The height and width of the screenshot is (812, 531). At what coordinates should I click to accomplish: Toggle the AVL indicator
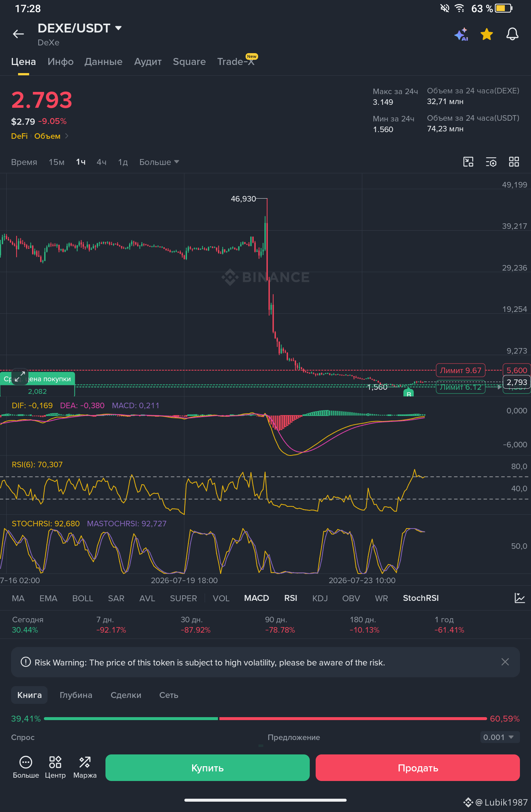147,598
